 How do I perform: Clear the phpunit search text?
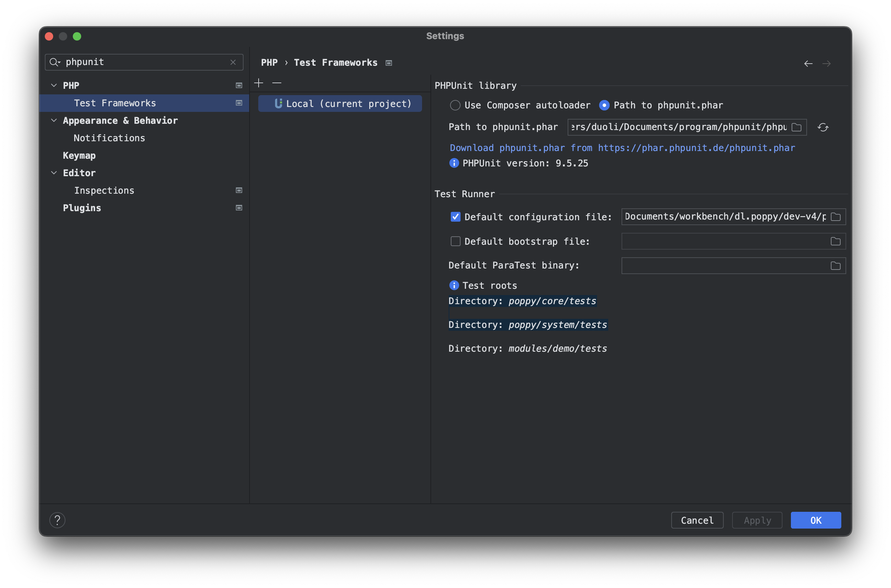point(233,62)
